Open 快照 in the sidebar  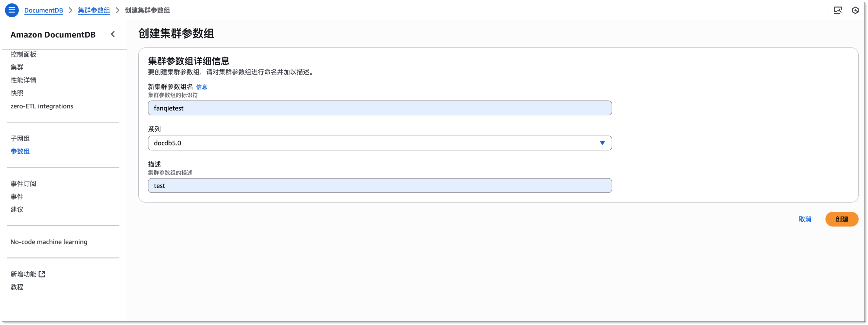coord(17,93)
